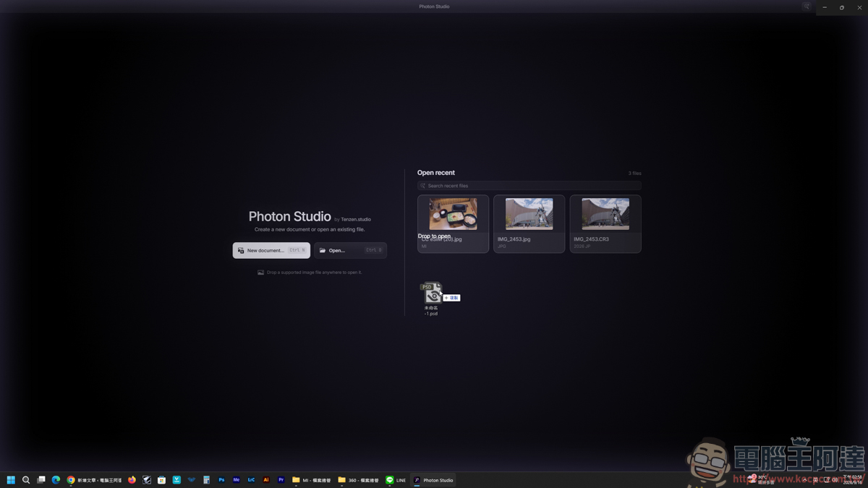Open the Windows Start menu
Image resolution: width=868 pixels, height=488 pixels.
pos(11,480)
